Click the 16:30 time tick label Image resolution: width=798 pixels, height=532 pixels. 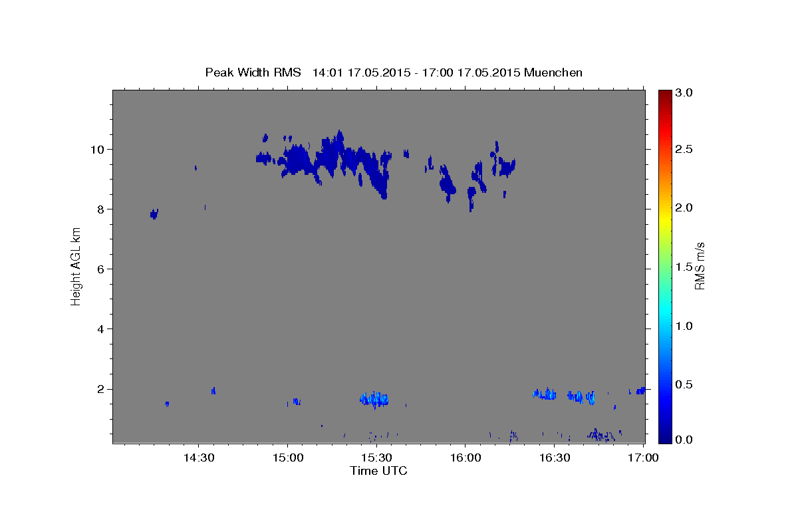[x=554, y=458]
